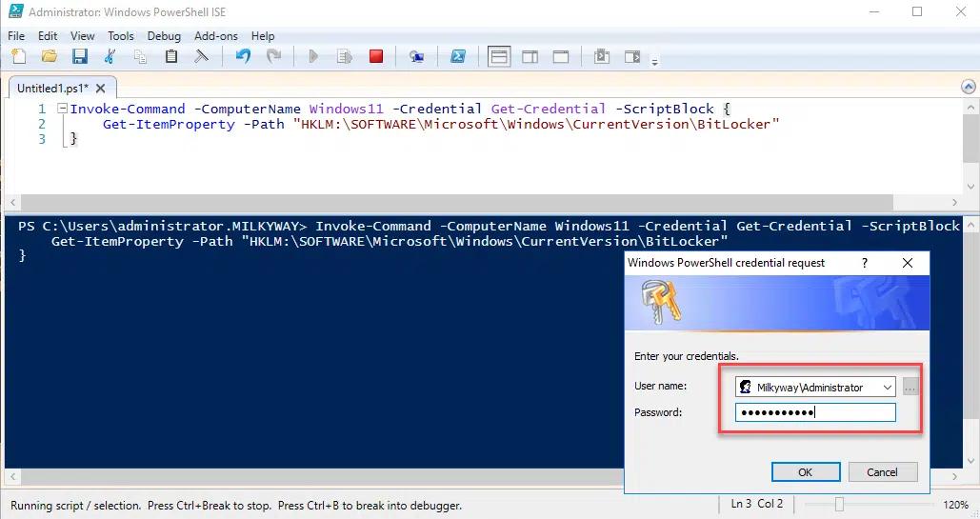Image resolution: width=980 pixels, height=519 pixels.
Task: Expand the User name dropdown list
Action: [887, 387]
